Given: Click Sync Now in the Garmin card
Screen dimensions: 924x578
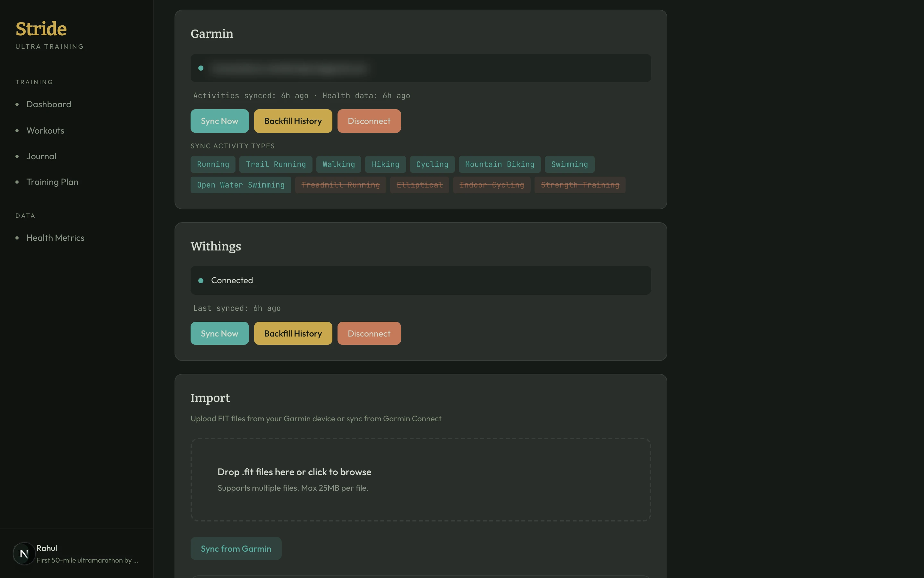Looking at the screenshot, I should tap(219, 121).
